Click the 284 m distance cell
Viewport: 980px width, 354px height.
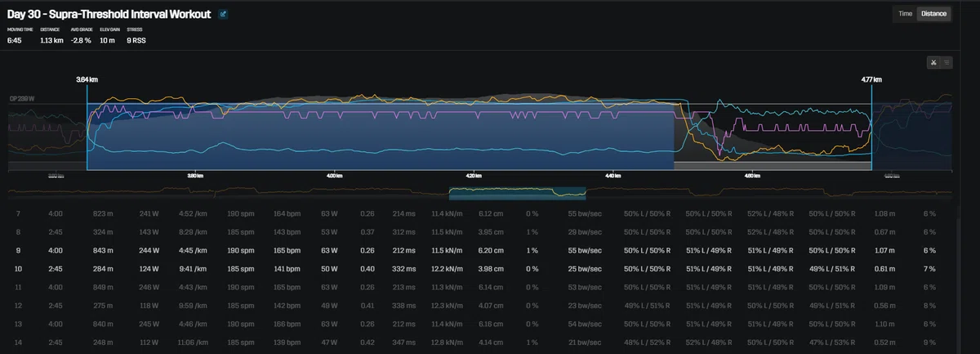(105, 269)
